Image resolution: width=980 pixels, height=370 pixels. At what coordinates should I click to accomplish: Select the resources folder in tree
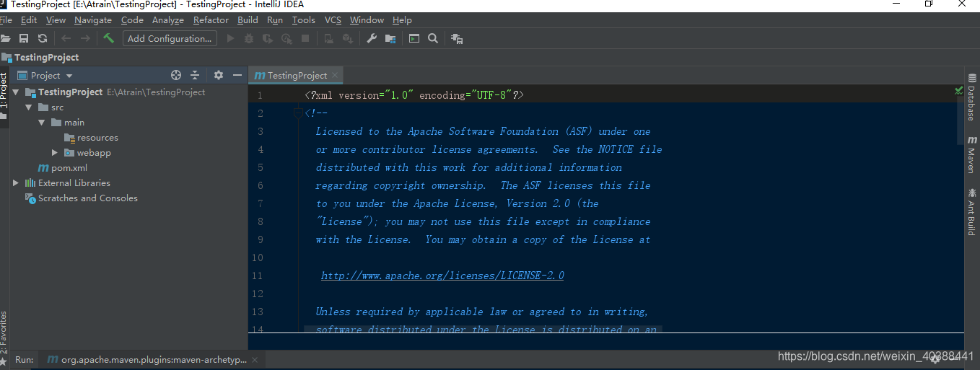(91, 138)
